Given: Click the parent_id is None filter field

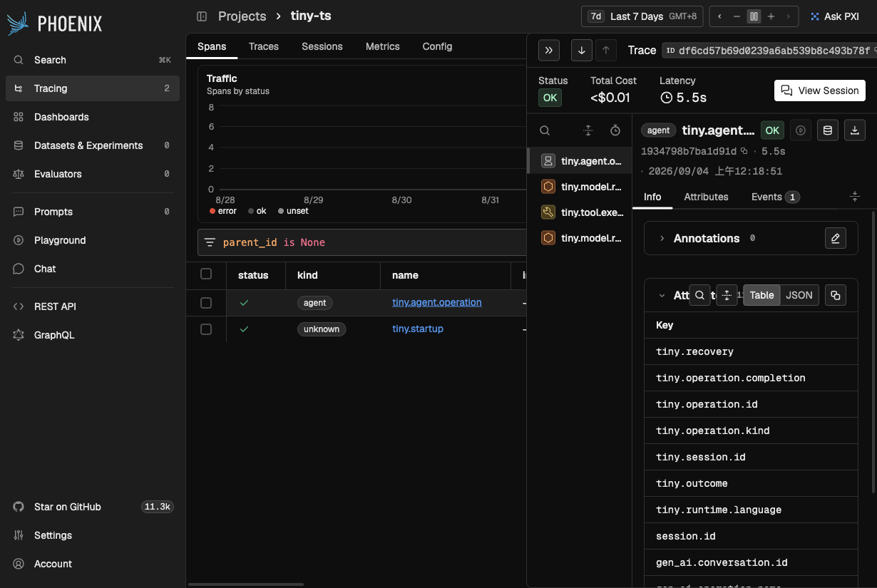Looking at the screenshot, I should coord(362,242).
